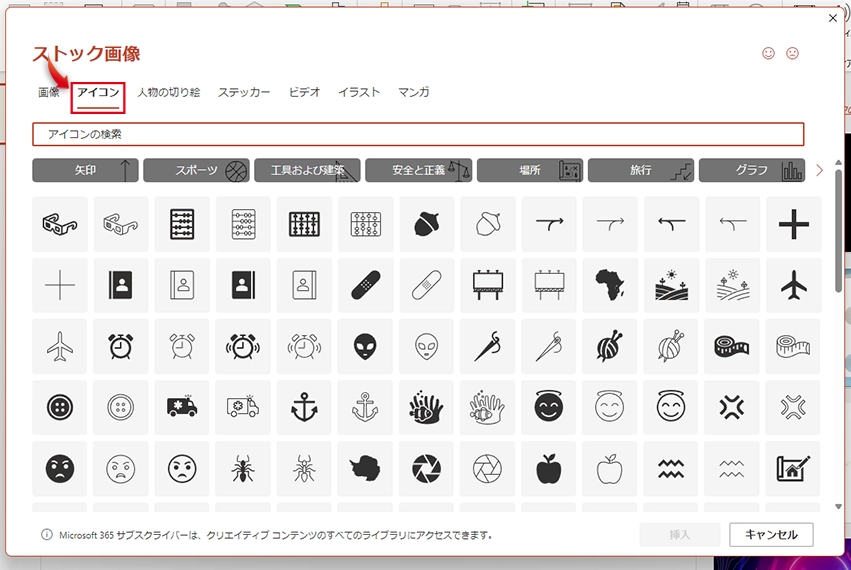Image resolution: width=851 pixels, height=570 pixels.
Task: Select the filled anemone with clownfish icon
Action: [x=427, y=407]
